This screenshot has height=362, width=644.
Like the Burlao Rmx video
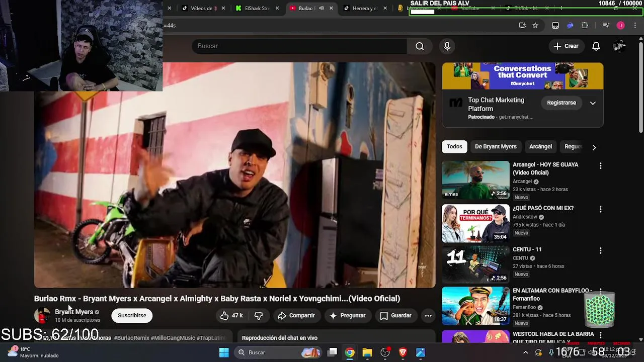pyautogui.click(x=231, y=316)
